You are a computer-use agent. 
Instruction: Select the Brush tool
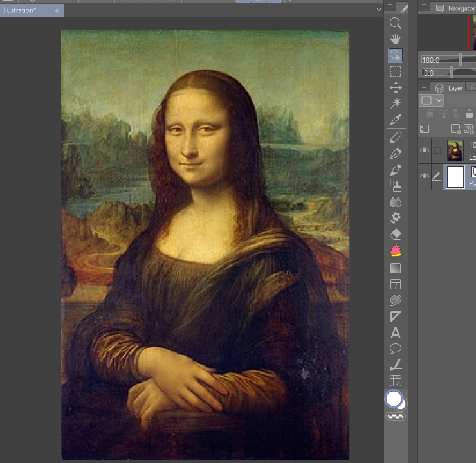coord(396,170)
